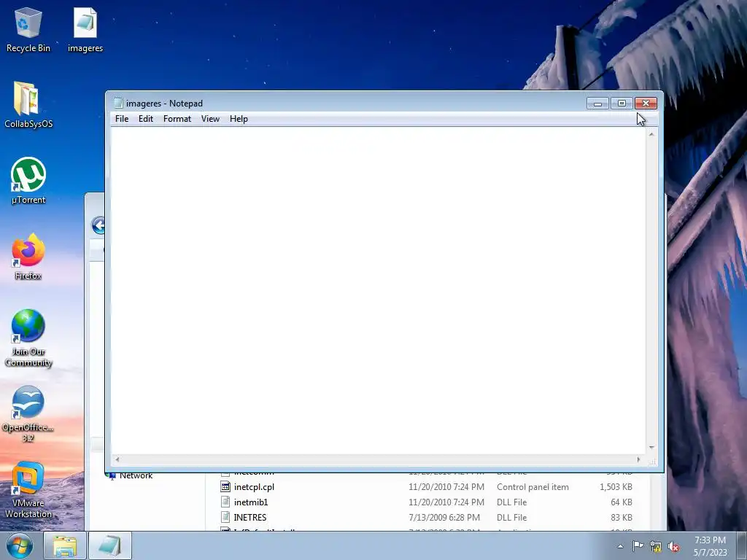Viewport: 747px width, 560px height.
Task: Show hidden tray icons arrow
Action: pyautogui.click(x=620, y=546)
